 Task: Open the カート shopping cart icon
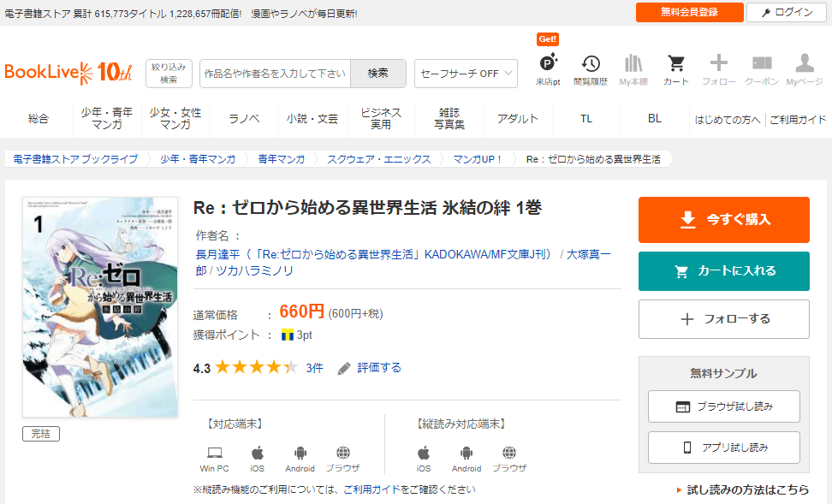click(676, 69)
